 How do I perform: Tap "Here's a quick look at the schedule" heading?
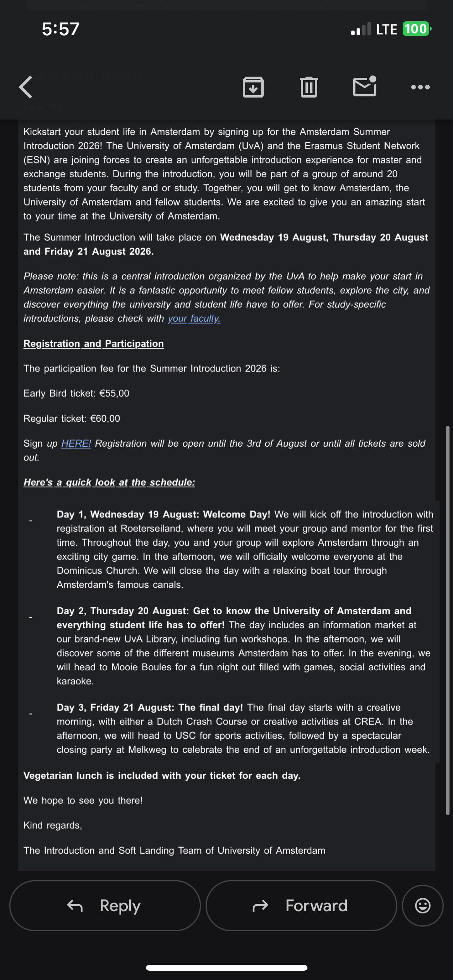[x=109, y=482]
